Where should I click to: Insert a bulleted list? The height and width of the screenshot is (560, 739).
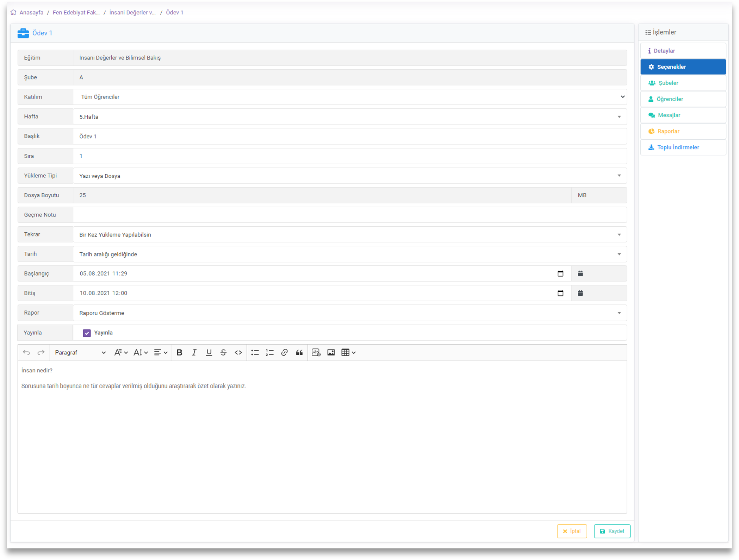[255, 352]
